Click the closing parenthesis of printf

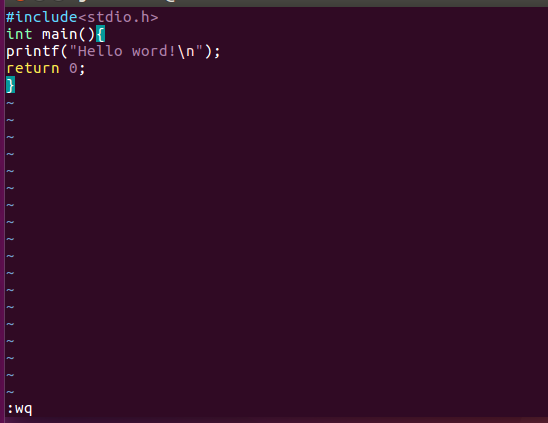[x=208, y=51]
